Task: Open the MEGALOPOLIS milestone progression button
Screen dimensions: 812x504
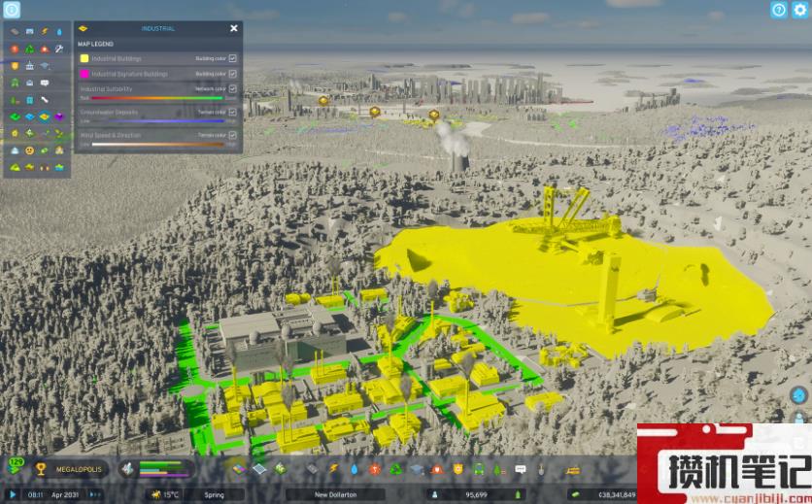Action: pyautogui.click(x=71, y=469)
